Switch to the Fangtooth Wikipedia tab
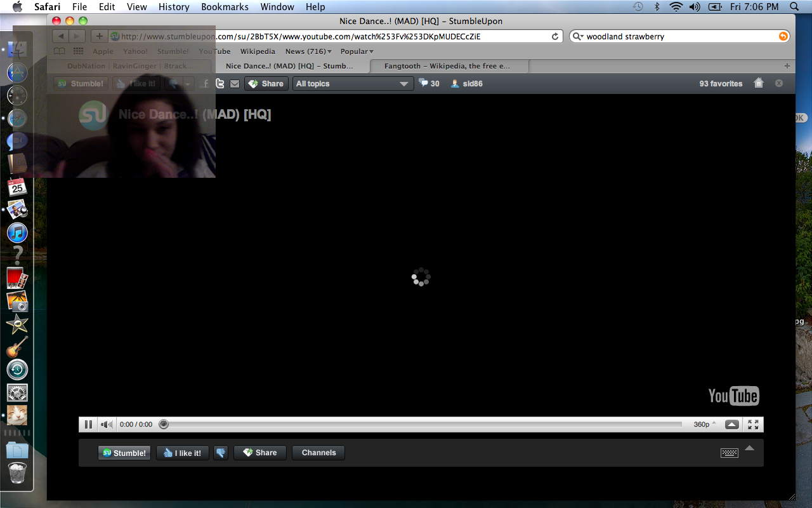Image resolution: width=812 pixels, height=508 pixels. pyautogui.click(x=447, y=66)
